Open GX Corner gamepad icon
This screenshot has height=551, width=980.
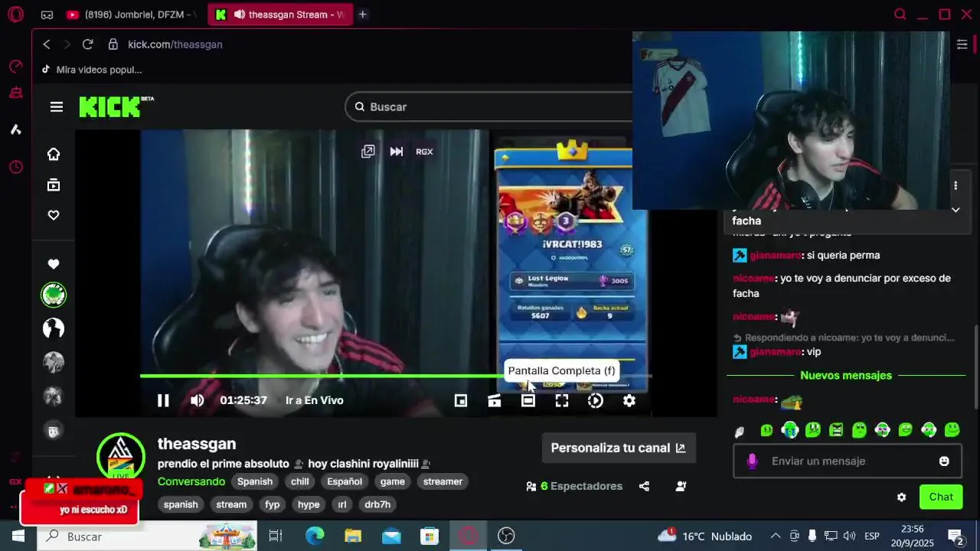[47, 15]
